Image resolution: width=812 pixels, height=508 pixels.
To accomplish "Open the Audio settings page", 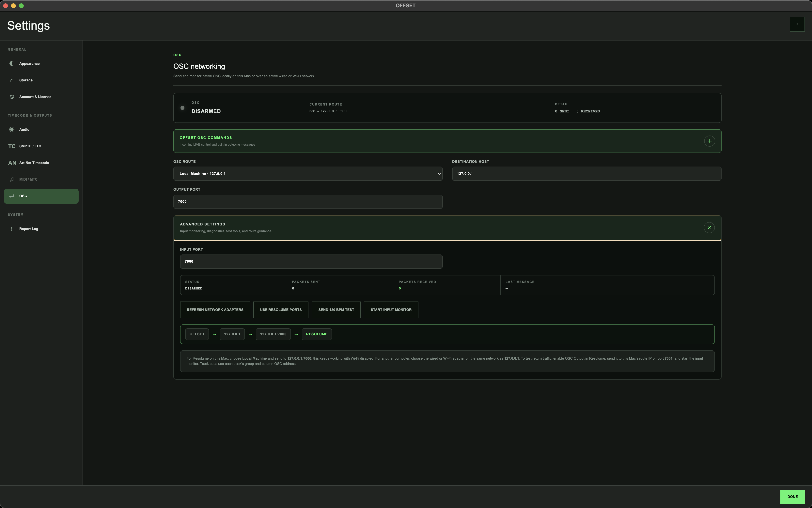I will point(41,130).
